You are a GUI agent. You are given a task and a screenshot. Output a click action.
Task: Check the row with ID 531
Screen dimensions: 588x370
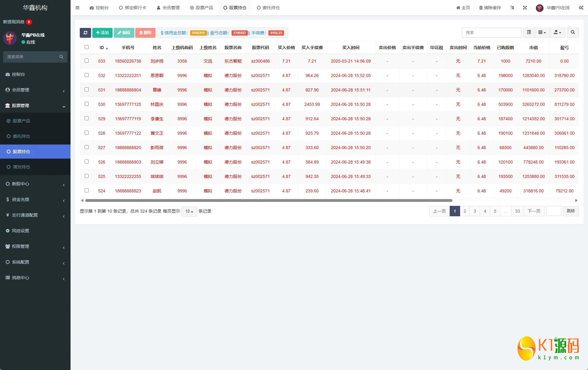tap(86, 90)
